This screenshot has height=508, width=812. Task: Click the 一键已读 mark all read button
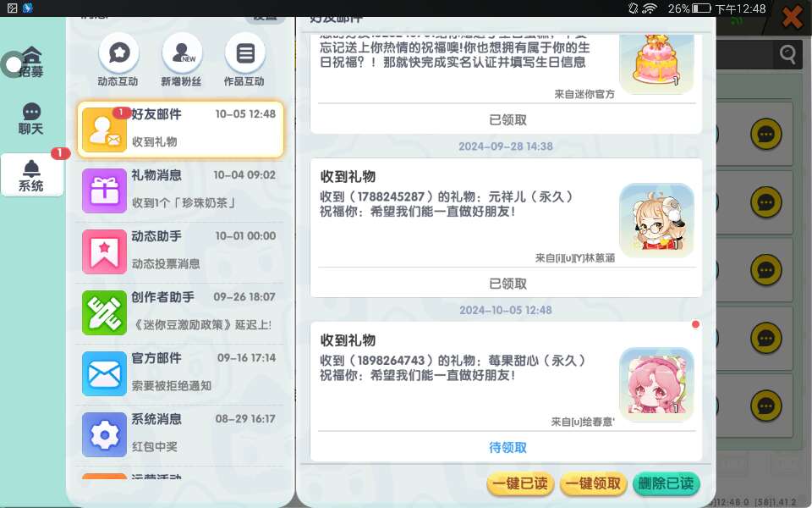(520, 483)
